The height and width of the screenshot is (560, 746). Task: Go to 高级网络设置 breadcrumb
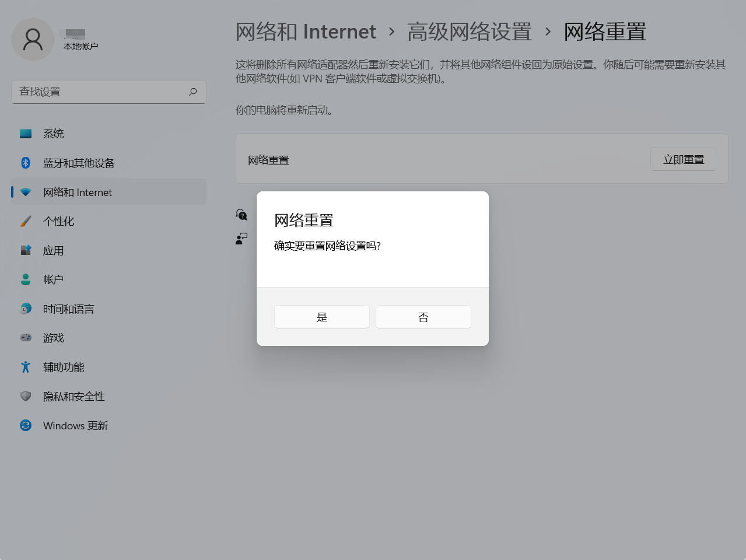tap(469, 32)
